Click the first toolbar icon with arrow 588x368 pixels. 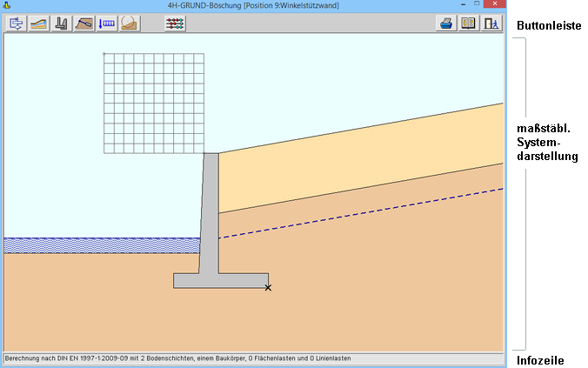pos(16,23)
